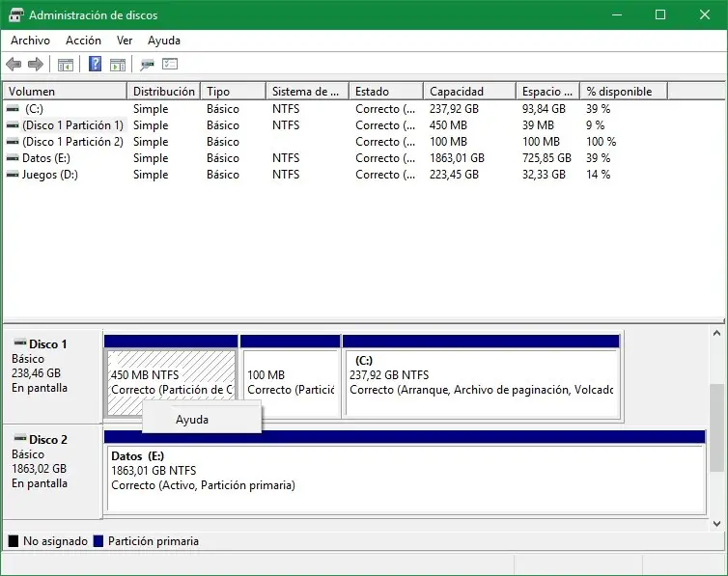Choose Ayuda in the context menu
The width and height of the screenshot is (728, 576).
[x=192, y=420]
